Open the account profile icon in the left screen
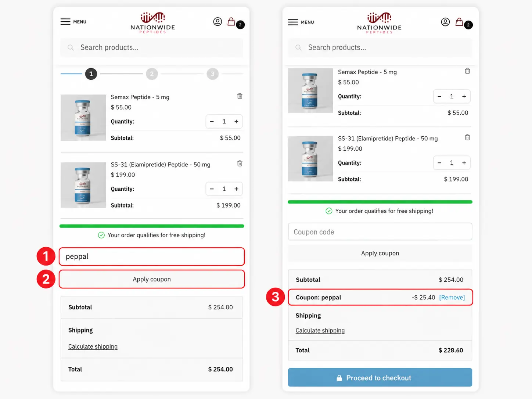The height and width of the screenshot is (399, 532). (x=218, y=22)
